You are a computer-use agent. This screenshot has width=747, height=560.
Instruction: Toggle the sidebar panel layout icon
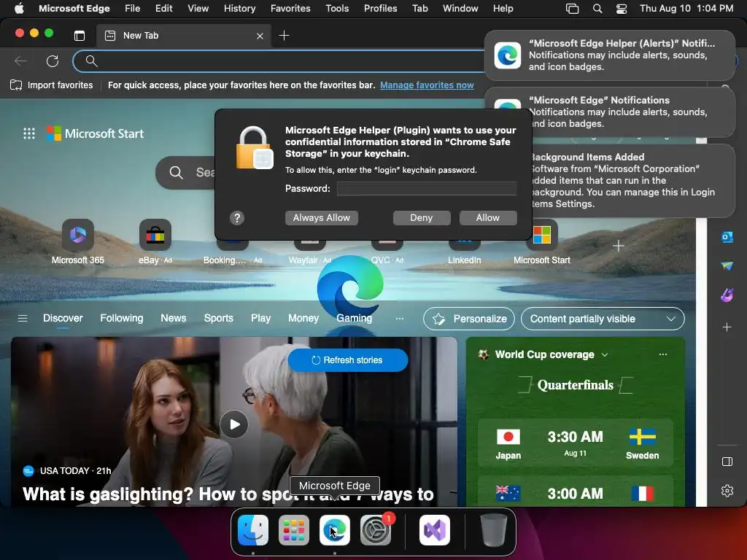coord(727,462)
